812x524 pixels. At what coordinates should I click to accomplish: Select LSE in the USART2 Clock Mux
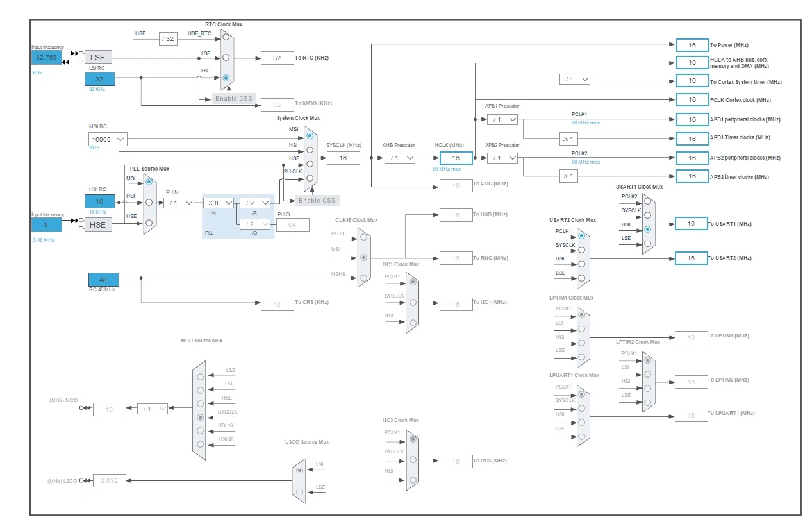pyautogui.click(x=581, y=278)
